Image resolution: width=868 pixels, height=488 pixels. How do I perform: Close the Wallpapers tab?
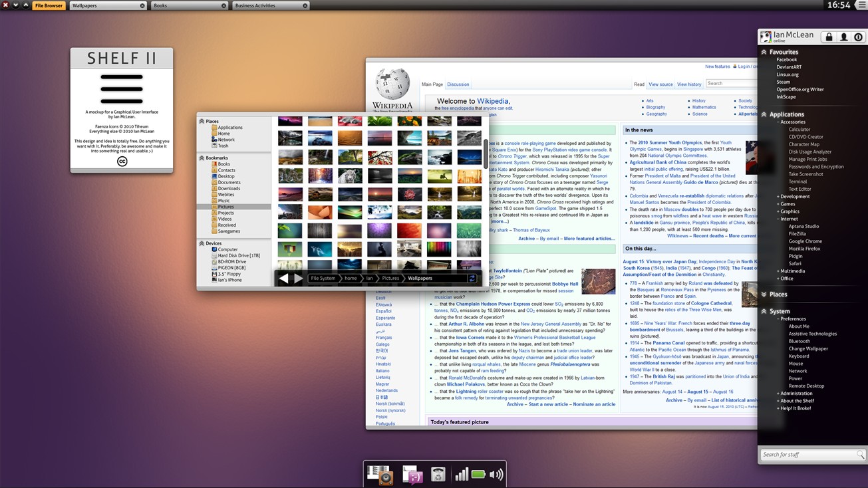point(142,5)
